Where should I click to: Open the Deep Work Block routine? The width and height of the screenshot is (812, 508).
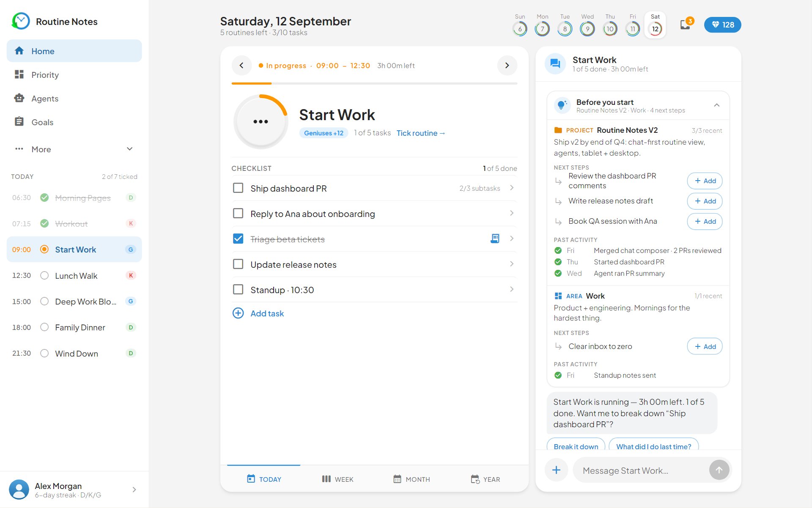(74, 301)
